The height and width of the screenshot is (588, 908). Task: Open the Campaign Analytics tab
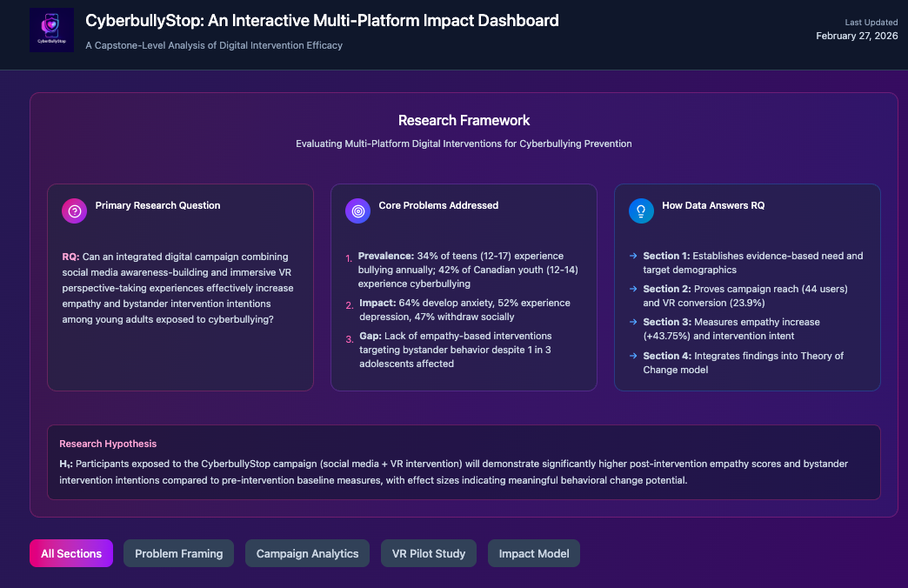(x=307, y=553)
